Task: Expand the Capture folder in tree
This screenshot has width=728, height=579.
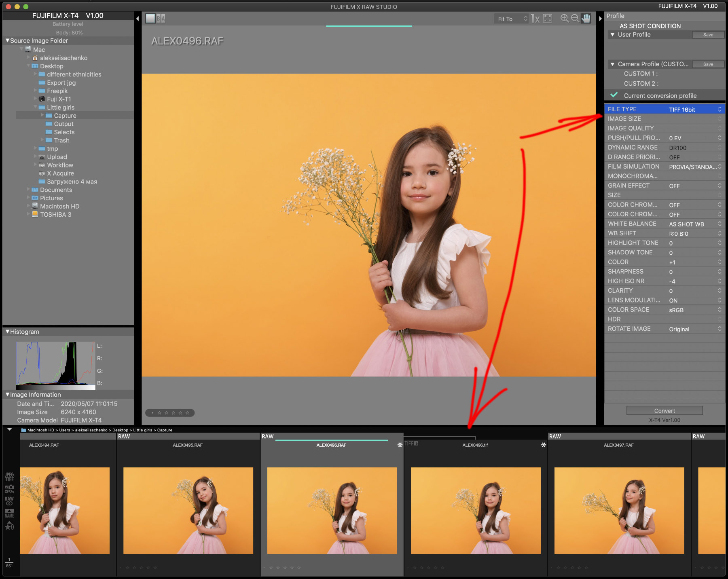Action: [x=42, y=115]
